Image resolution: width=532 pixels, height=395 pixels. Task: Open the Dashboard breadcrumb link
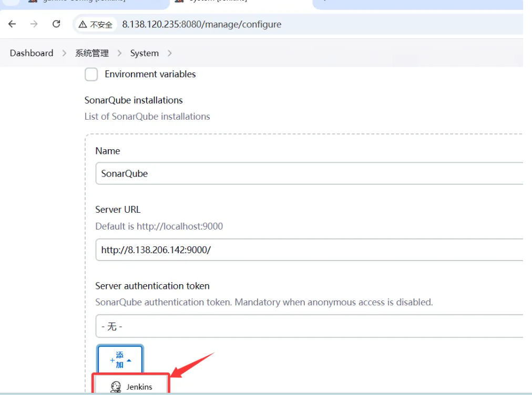point(32,53)
